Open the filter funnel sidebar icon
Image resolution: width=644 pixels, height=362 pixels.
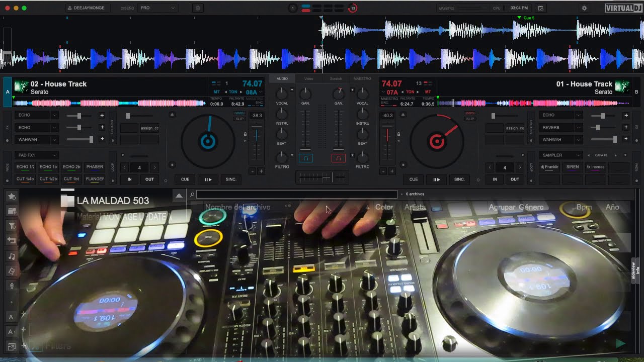tap(12, 226)
